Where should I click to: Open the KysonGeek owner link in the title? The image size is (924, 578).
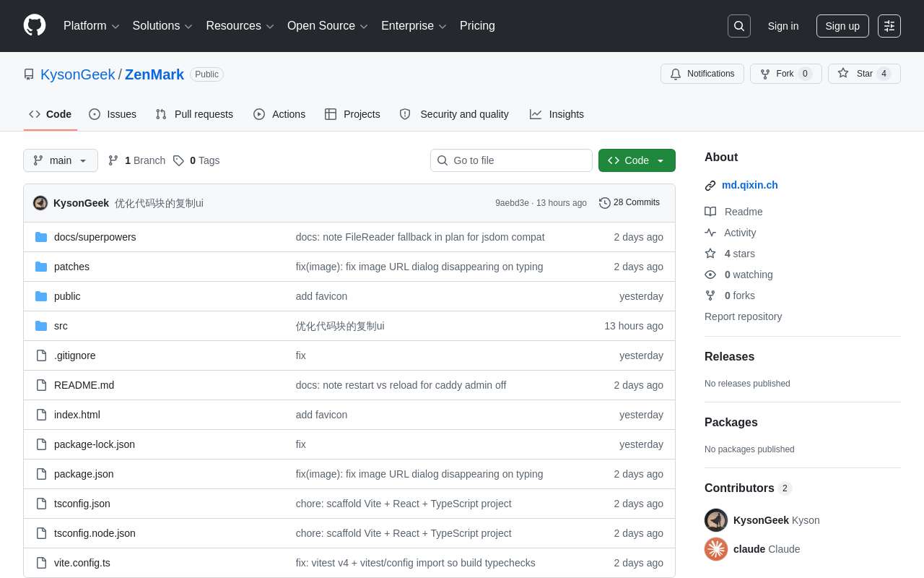(x=78, y=74)
